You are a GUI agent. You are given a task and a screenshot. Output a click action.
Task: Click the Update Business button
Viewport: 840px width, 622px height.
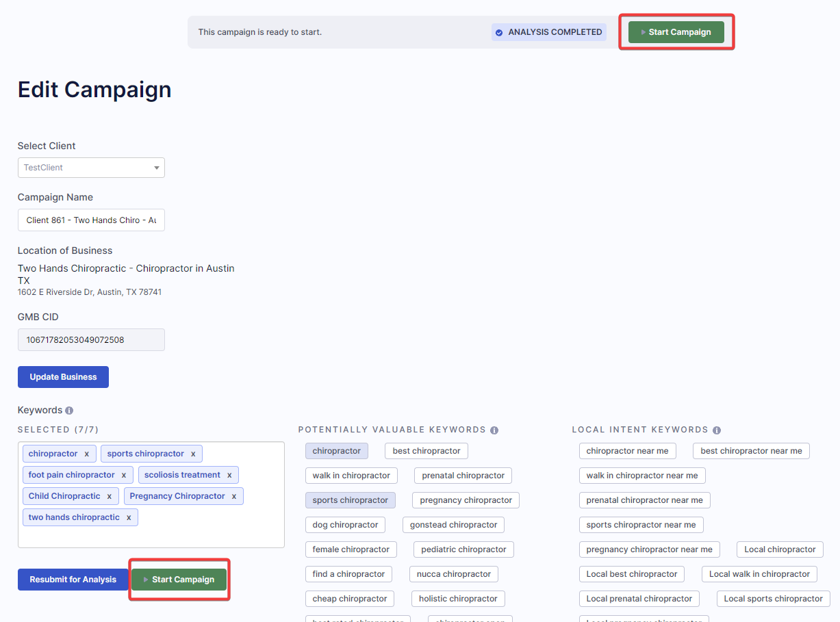click(63, 377)
